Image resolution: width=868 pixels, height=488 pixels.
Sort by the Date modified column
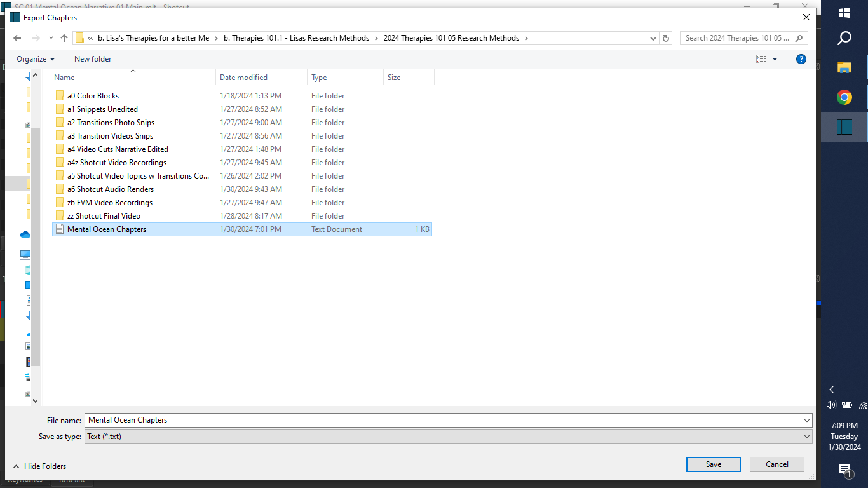[x=243, y=78]
